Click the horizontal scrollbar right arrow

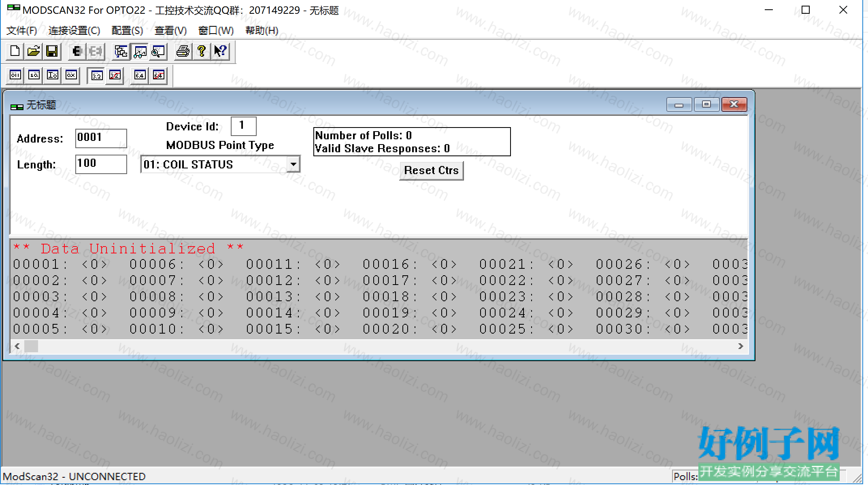click(740, 346)
